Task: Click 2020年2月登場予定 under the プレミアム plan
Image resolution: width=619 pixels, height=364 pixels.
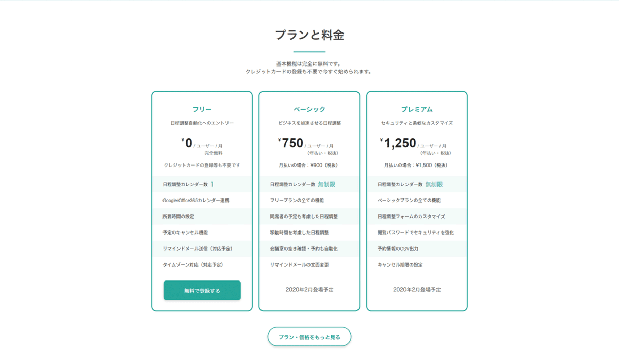Action: 416,290
